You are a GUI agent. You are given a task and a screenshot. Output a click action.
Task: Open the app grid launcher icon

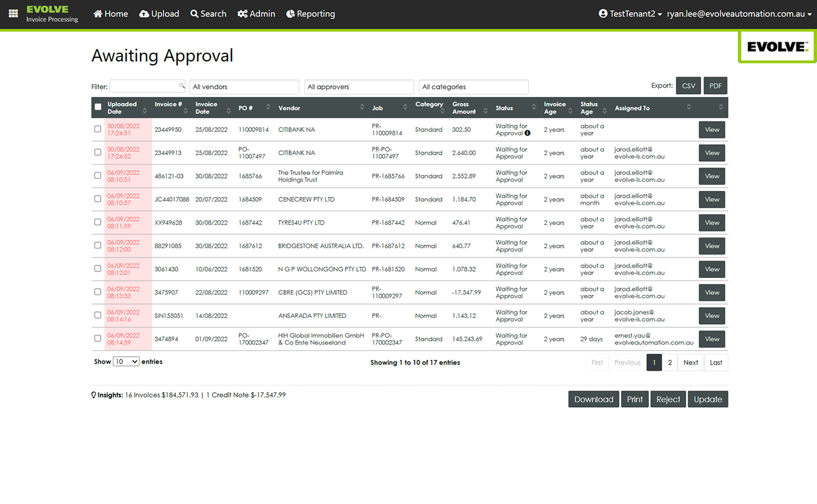[13, 13]
